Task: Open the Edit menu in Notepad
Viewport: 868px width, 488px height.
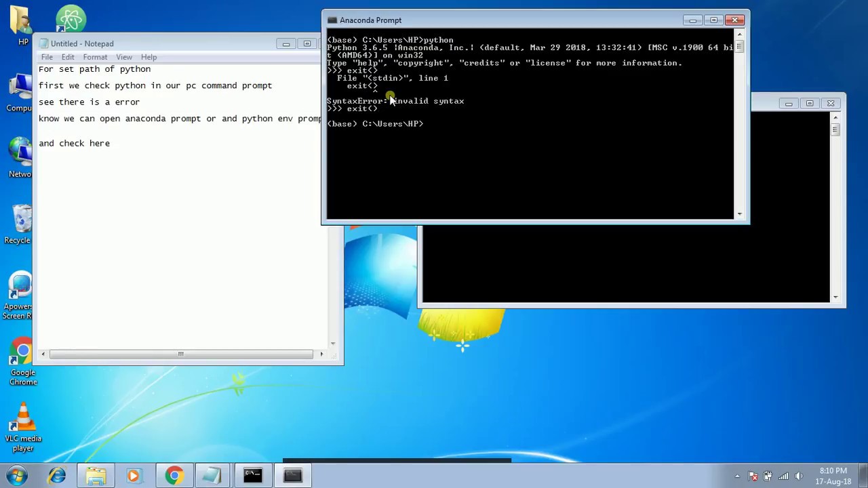Action: tap(68, 57)
